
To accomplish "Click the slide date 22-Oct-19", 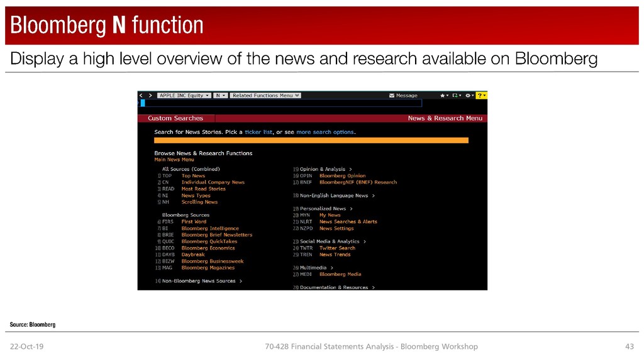I will click(26, 346).
